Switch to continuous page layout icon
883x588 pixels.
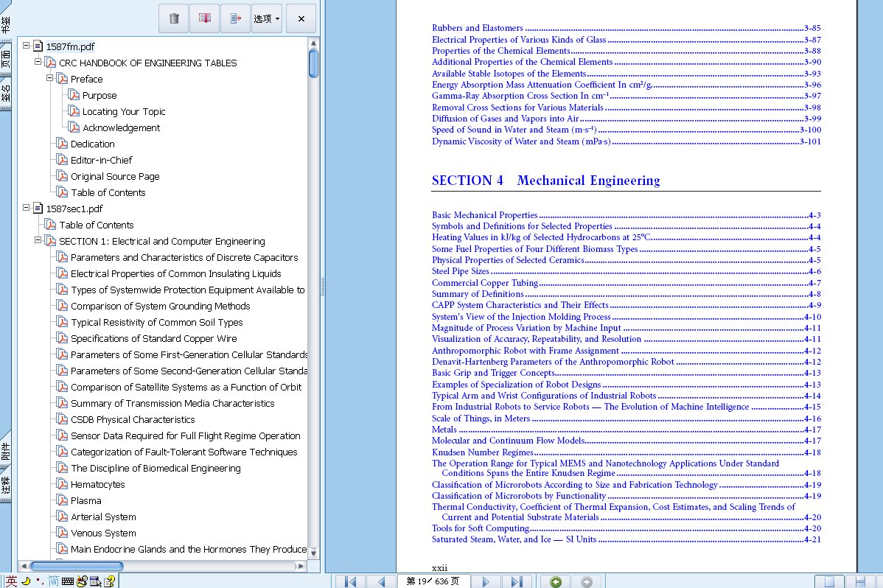pyautogui.click(x=860, y=582)
